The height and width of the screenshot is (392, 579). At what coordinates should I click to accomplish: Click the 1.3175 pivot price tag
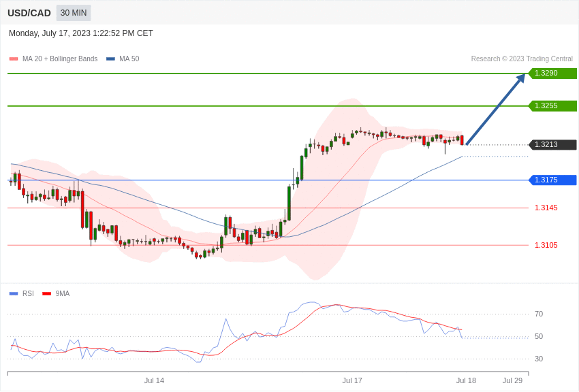pyautogui.click(x=553, y=180)
